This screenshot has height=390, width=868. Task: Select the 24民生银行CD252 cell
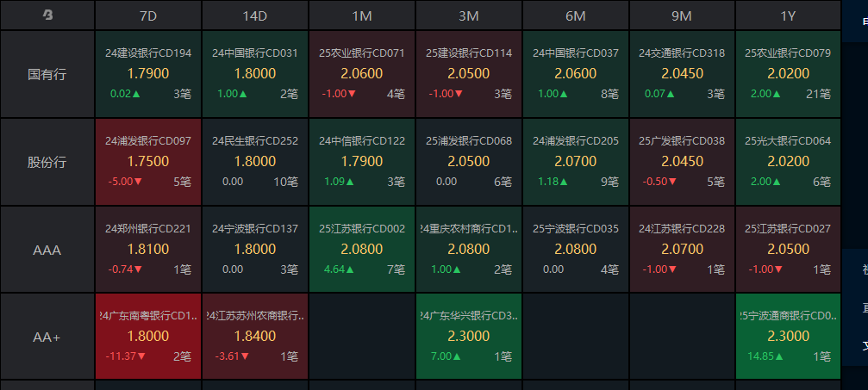click(254, 162)
